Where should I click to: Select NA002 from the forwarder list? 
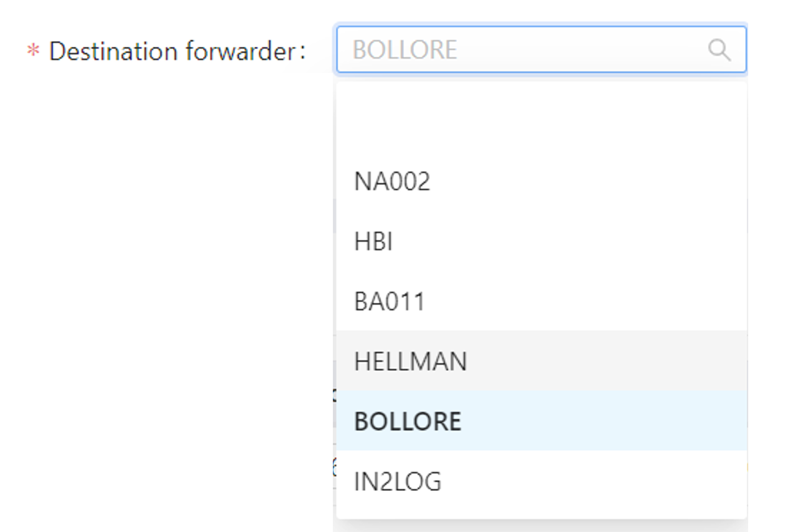point(392,182)
